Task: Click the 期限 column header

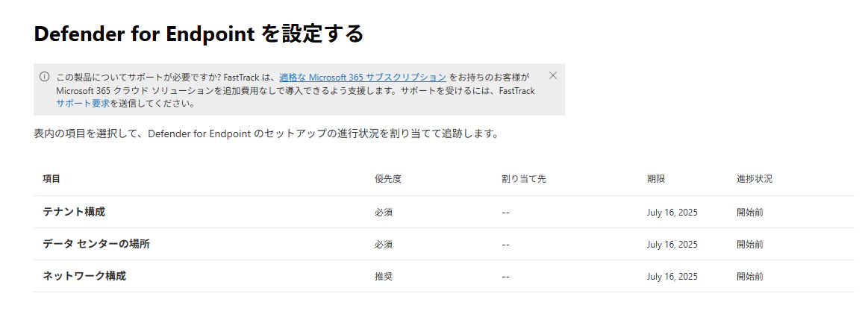Action: (655, 178)
